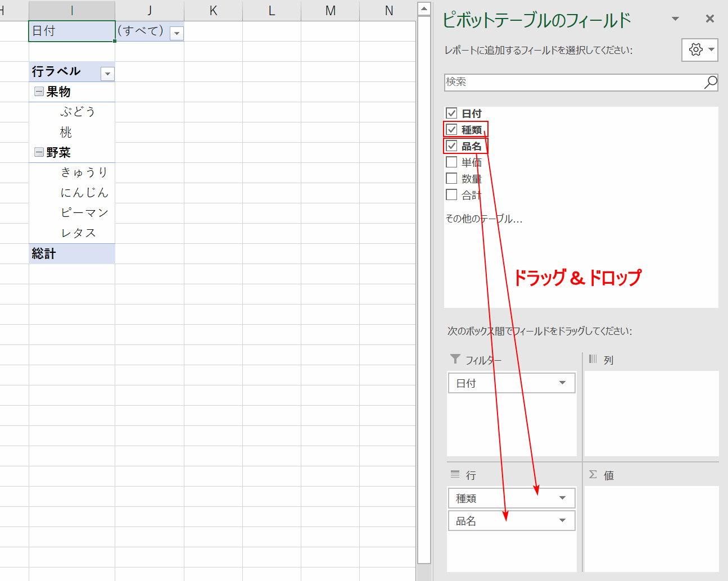728x581 pixels.
Task: Check the 単価 field checkbox
Action: pos(451,162)
